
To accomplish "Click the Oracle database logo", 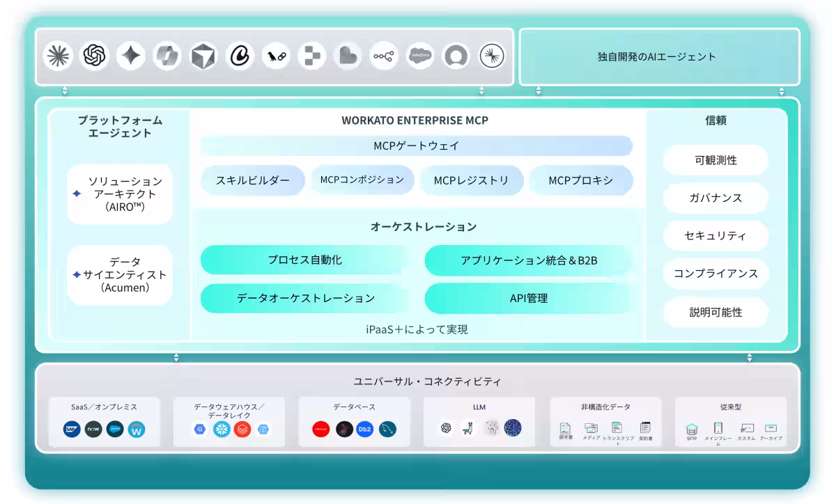I will 321,430.
